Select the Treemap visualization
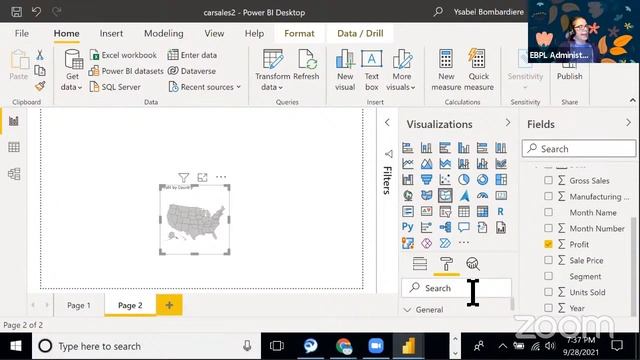640x360 pixels. click(x=501, y=180)
